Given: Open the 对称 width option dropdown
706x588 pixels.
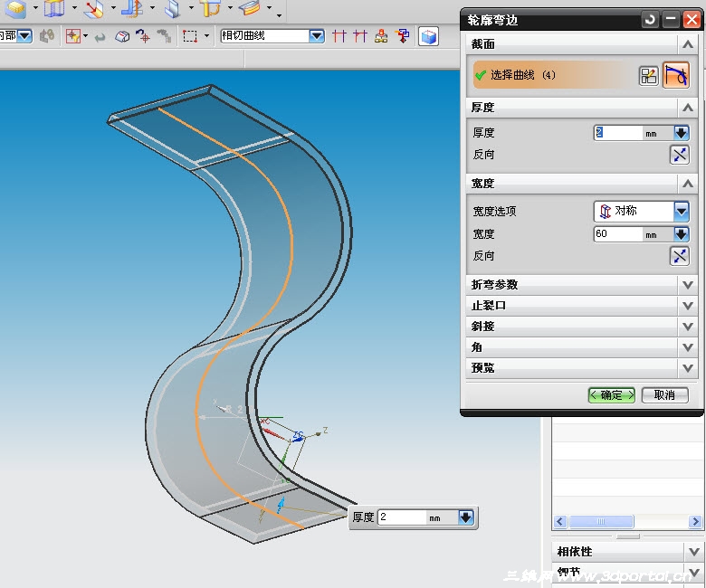Looking at the screenshot, I should click(x=682, y=211).
